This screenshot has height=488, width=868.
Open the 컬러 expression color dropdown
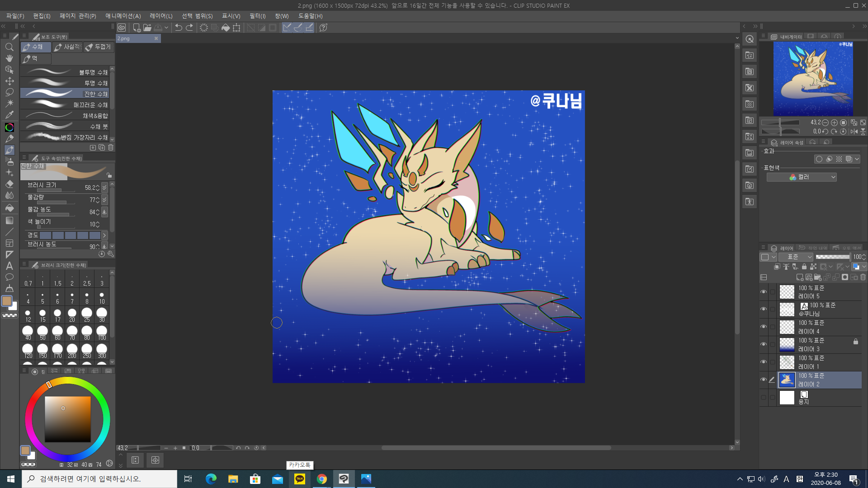point(802,177)
